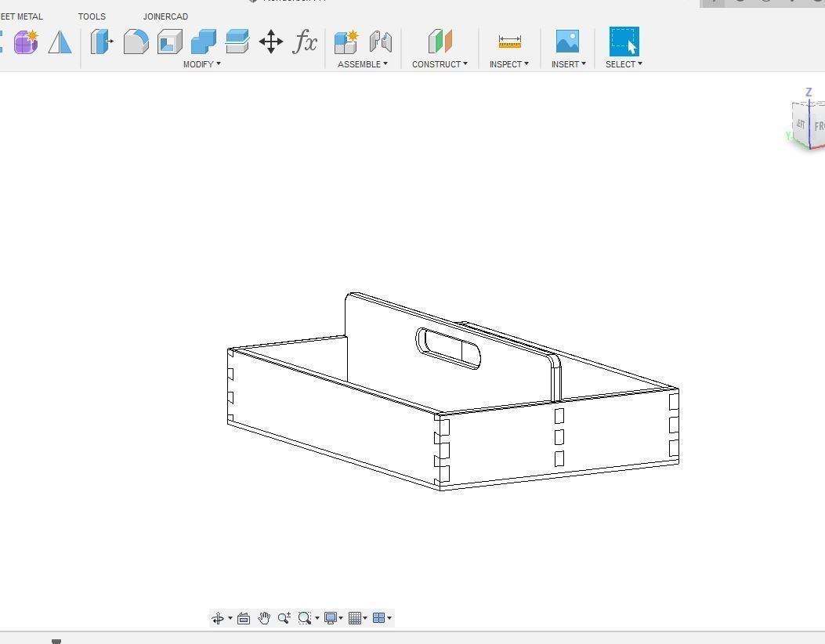Select the Offset Plane construct icon

tap(440, 42)
